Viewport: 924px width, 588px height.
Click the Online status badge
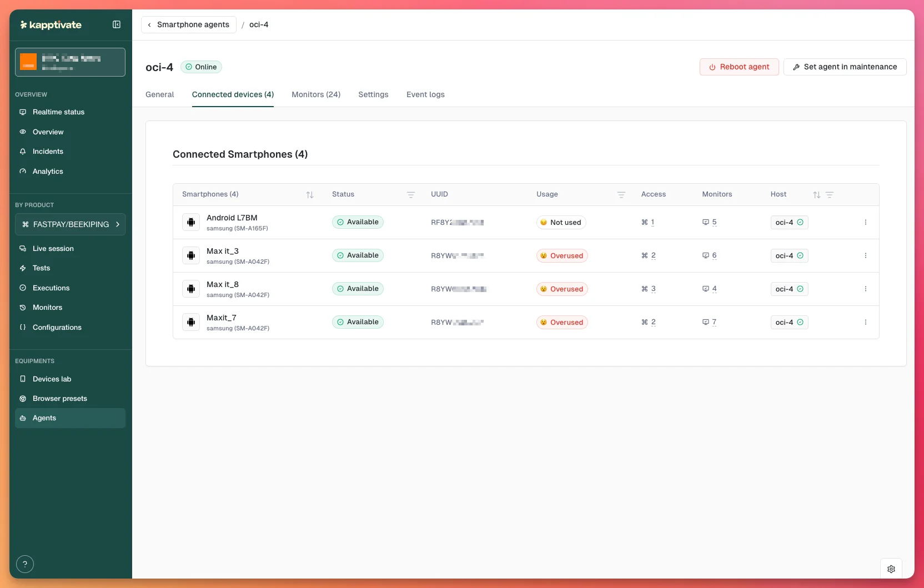[201, 67]
